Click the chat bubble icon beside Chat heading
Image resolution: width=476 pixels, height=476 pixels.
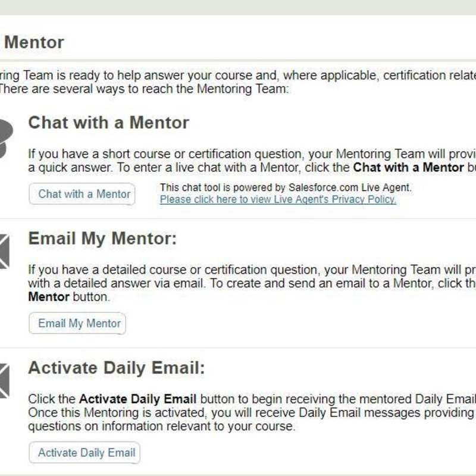(x=5, y=138)
